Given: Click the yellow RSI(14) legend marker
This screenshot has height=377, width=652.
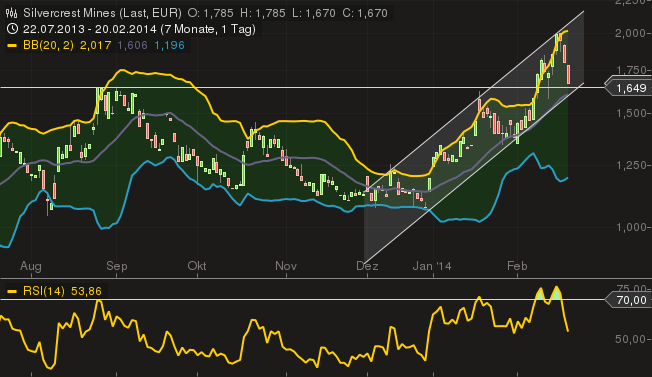Looking at the screenshot, I should 12,291.
